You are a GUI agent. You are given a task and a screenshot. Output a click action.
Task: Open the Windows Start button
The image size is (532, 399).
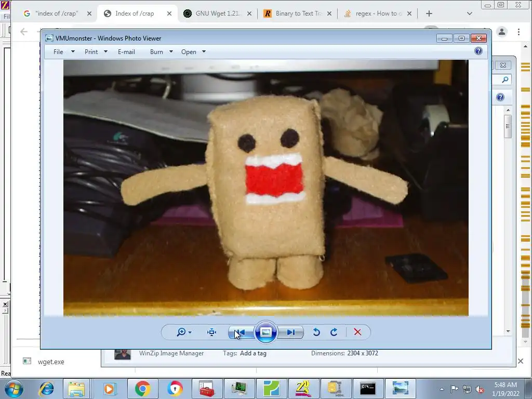click(x=14, y=389)
